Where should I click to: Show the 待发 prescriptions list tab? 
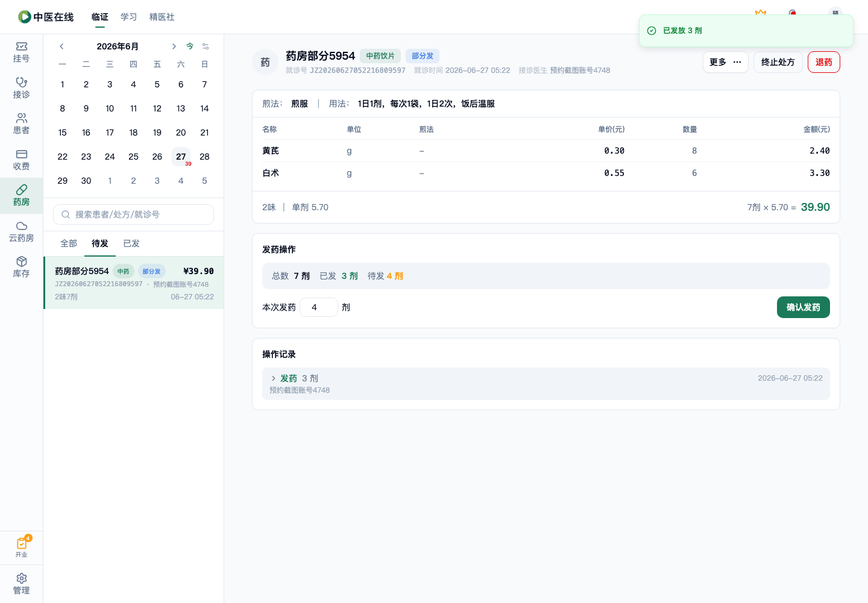pyautogui.click(x=100, y=243)
